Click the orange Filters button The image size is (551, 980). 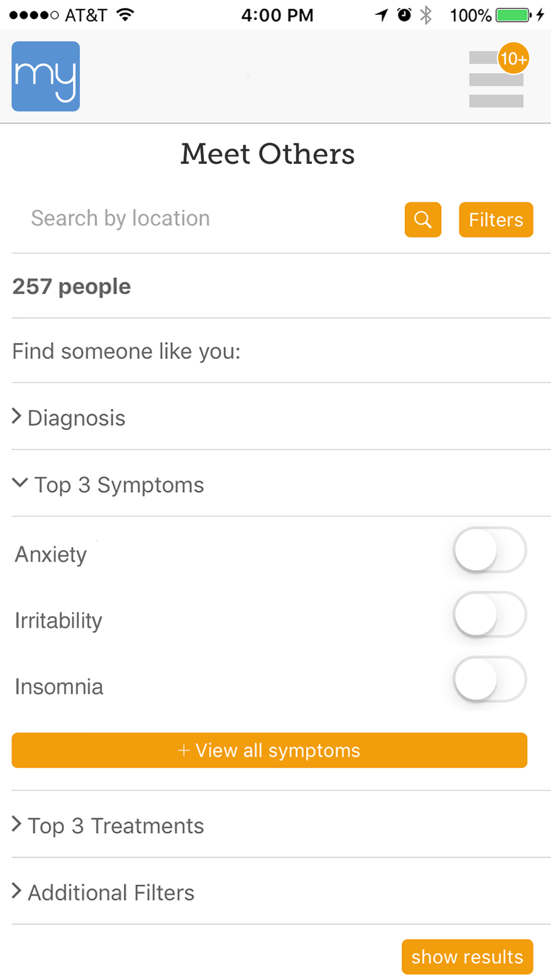496,219
